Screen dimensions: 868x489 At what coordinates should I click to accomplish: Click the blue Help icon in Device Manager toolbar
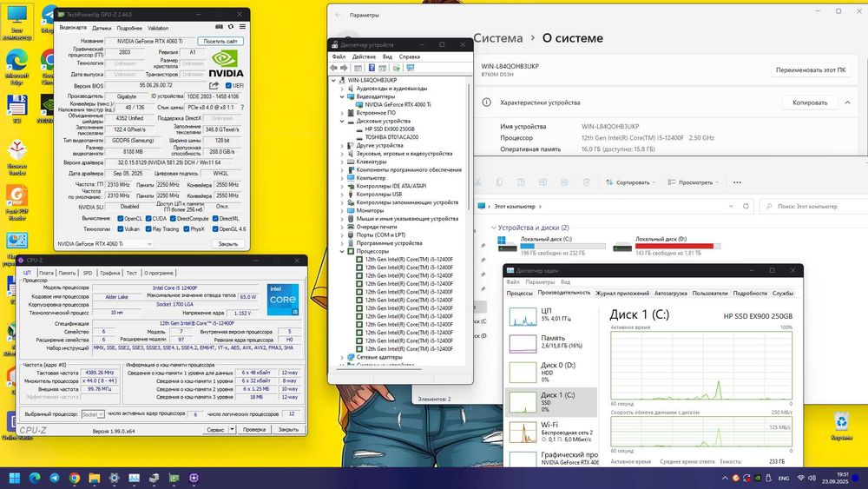click(372, 68)
